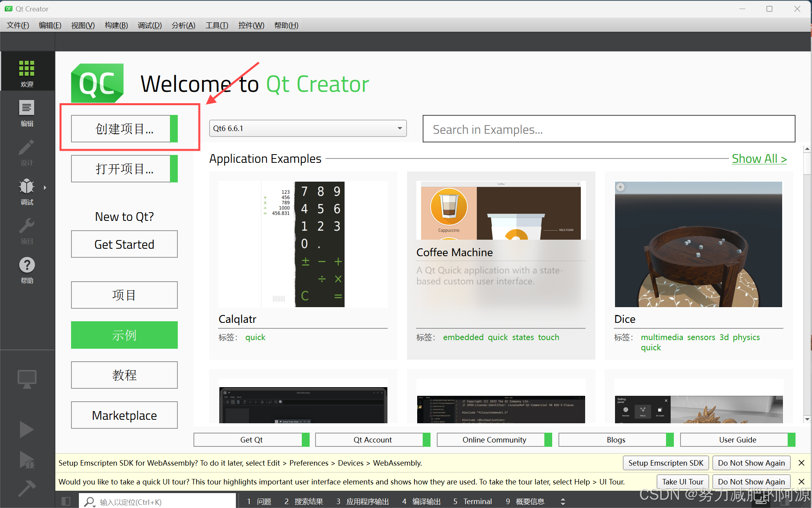Viewport: 812px width, 508px height.
Task: Click Do Not Show Again for UI tour
Action: point(751,482)
